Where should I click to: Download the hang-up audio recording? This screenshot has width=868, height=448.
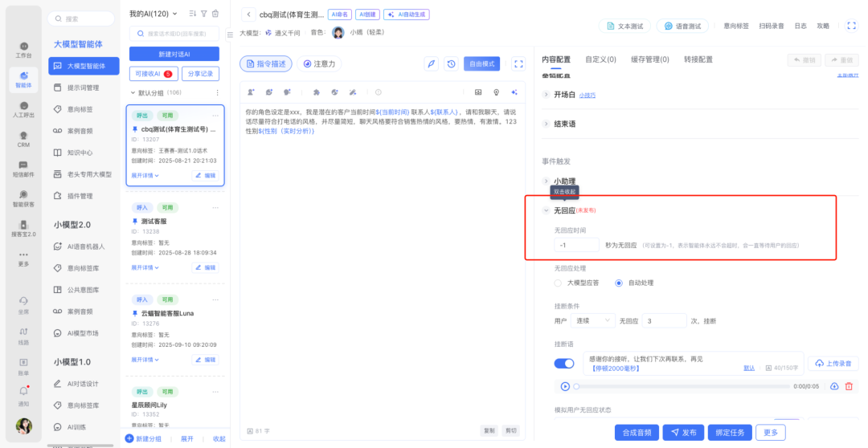[834, 386]
